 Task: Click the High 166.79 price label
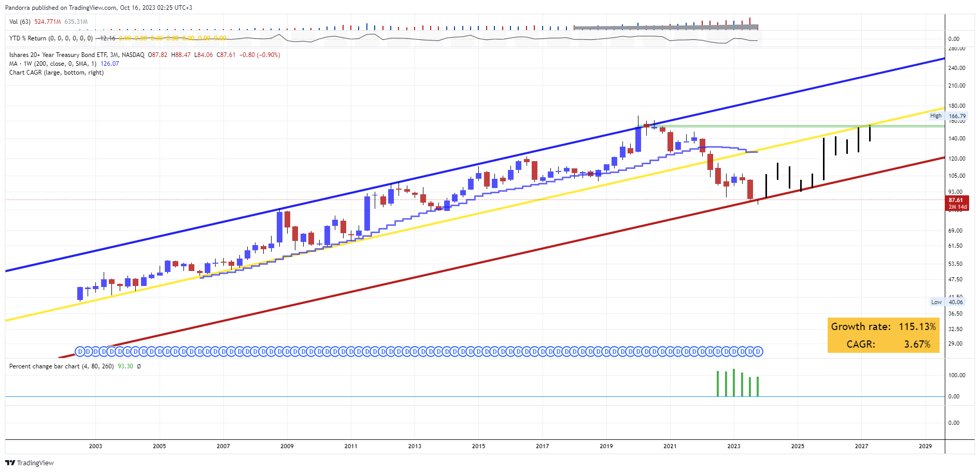click(948, 116)
